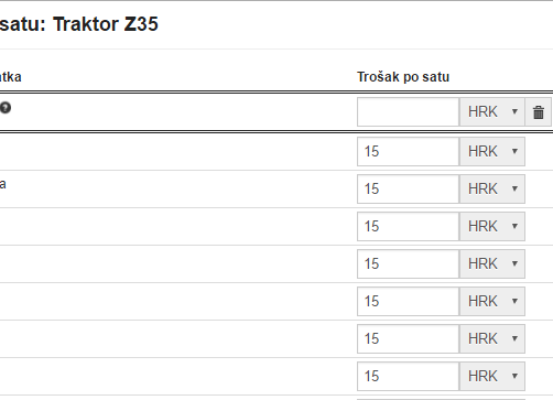The height and width of the screenshot is (400, 553).
Task: Focus the empty cost per hour field
Action: tap(408, 112)
